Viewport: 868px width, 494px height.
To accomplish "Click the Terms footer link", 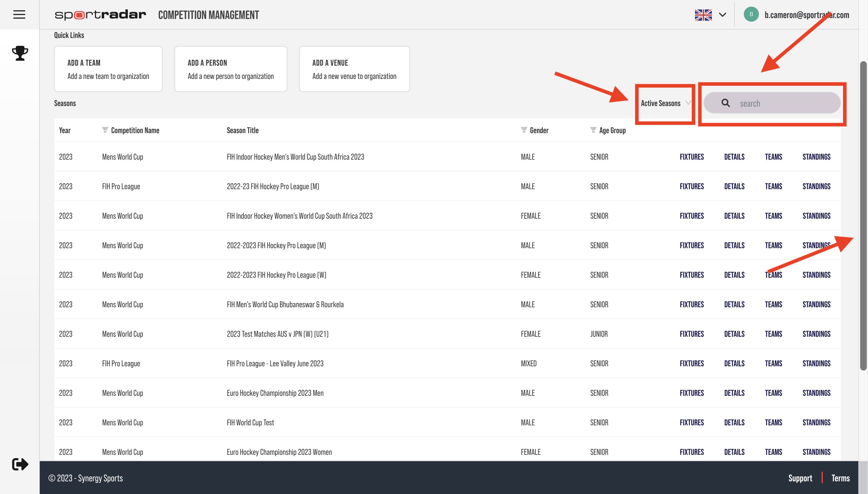I will point(840,478).
